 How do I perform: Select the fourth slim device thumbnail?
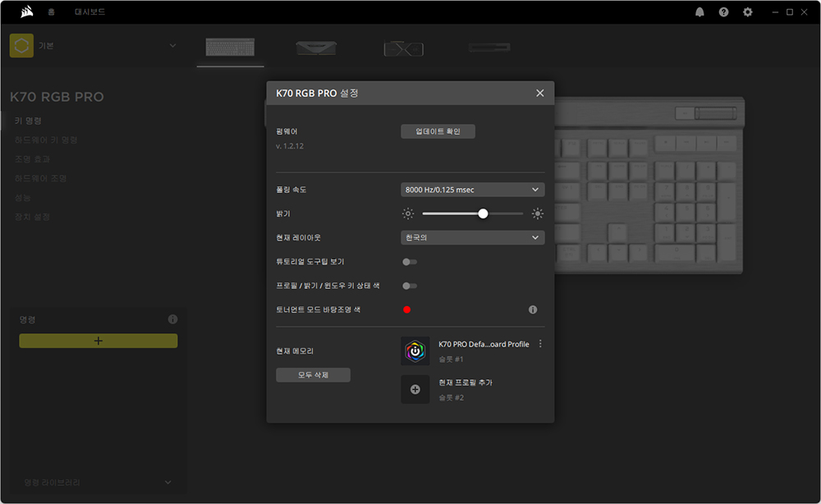[489, 48]
